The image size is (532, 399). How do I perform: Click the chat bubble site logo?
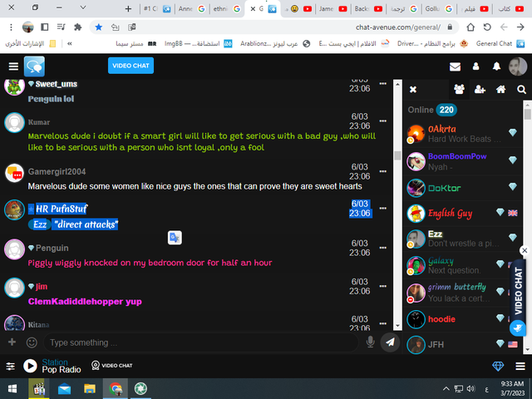pyautogui.click(x=34, y=66)
